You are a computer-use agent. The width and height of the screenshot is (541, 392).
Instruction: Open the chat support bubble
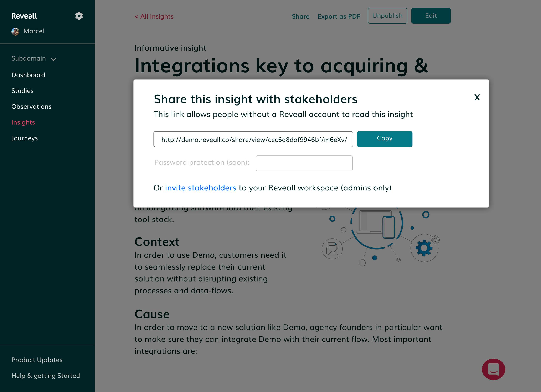493,369
